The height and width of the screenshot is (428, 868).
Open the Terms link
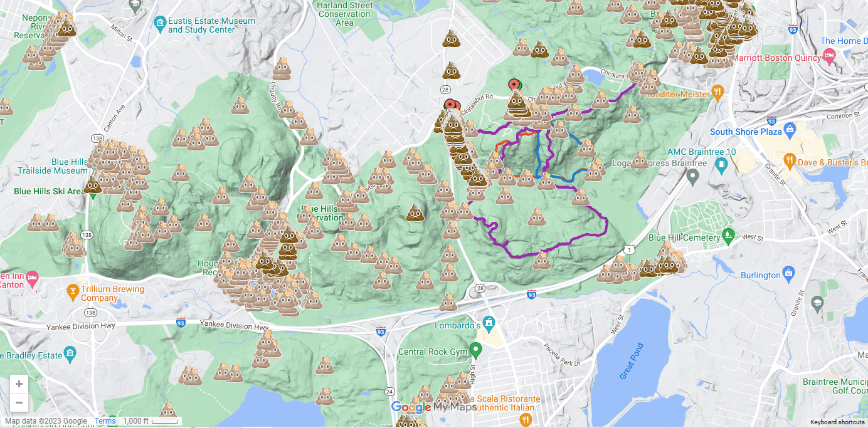click(105, 421)
